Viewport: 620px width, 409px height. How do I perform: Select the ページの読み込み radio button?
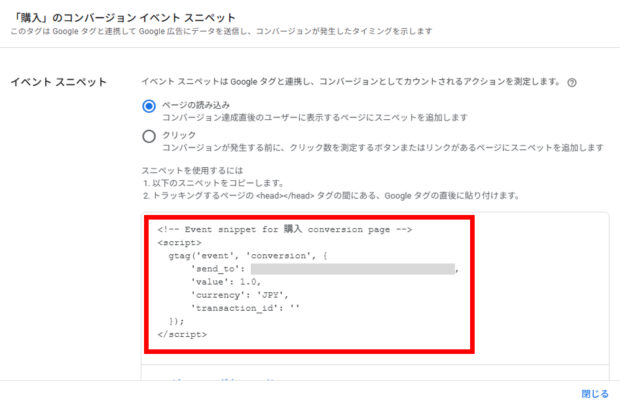point(149,105)
